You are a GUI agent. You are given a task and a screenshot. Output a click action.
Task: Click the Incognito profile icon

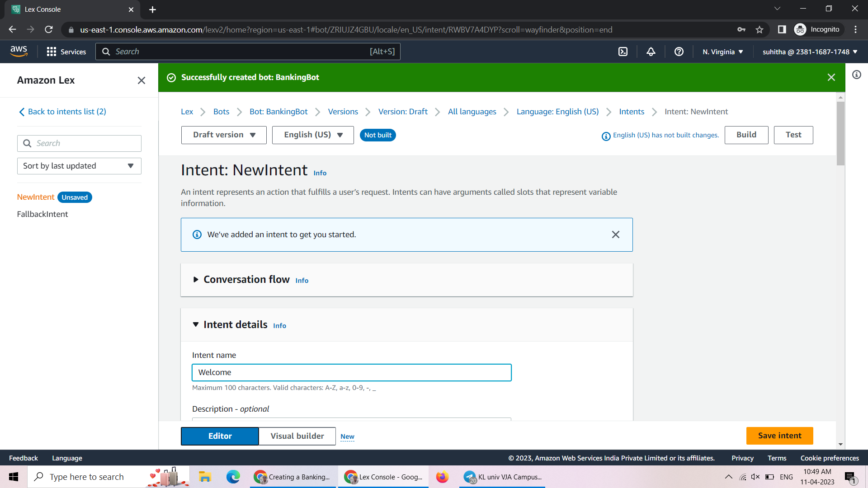pyautogui.click(x=800, y=29)
